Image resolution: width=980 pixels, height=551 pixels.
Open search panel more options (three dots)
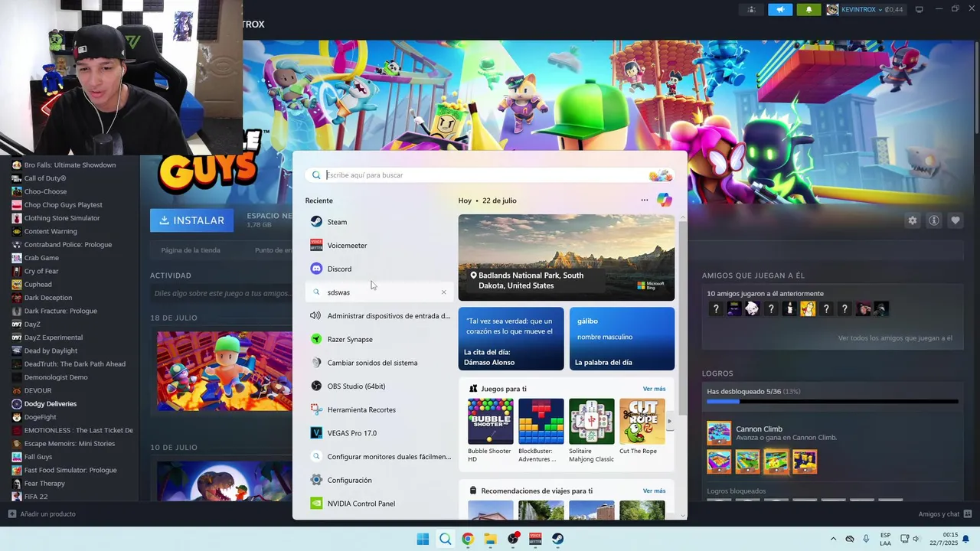(x=645, y=201)
